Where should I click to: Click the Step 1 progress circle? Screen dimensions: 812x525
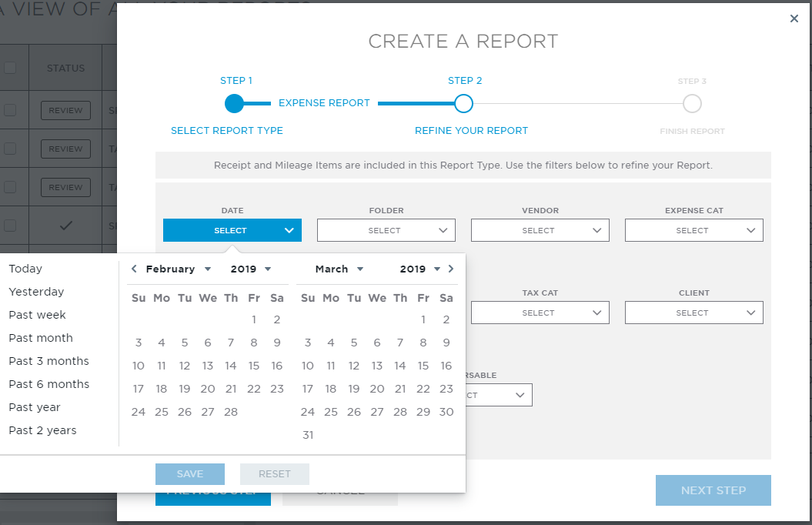235,102
